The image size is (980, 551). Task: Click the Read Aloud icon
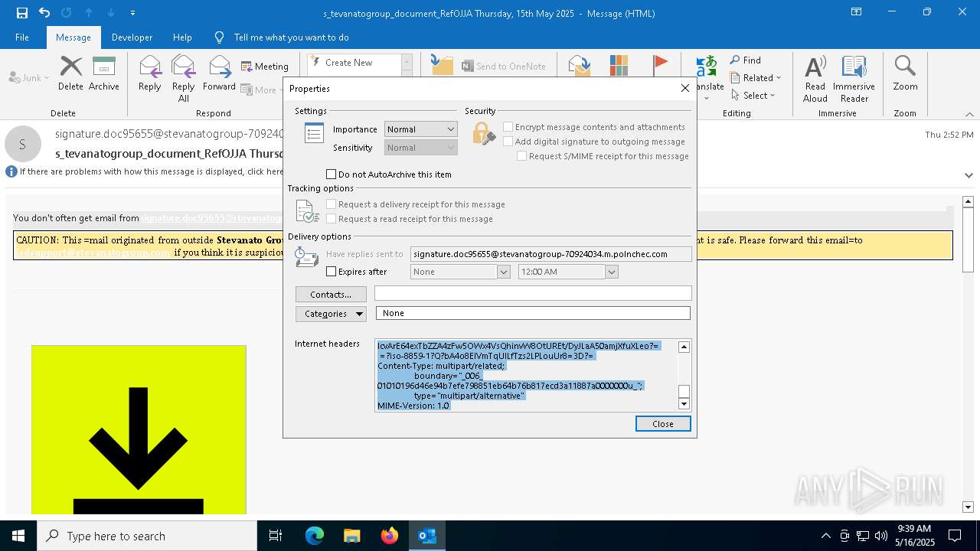pyautogui.click(x=815, y=78)
